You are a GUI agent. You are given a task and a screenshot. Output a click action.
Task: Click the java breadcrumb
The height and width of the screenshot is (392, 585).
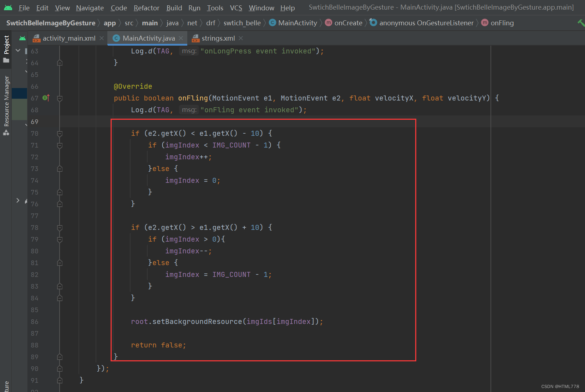pyautogui.click(x=172, y=23)
